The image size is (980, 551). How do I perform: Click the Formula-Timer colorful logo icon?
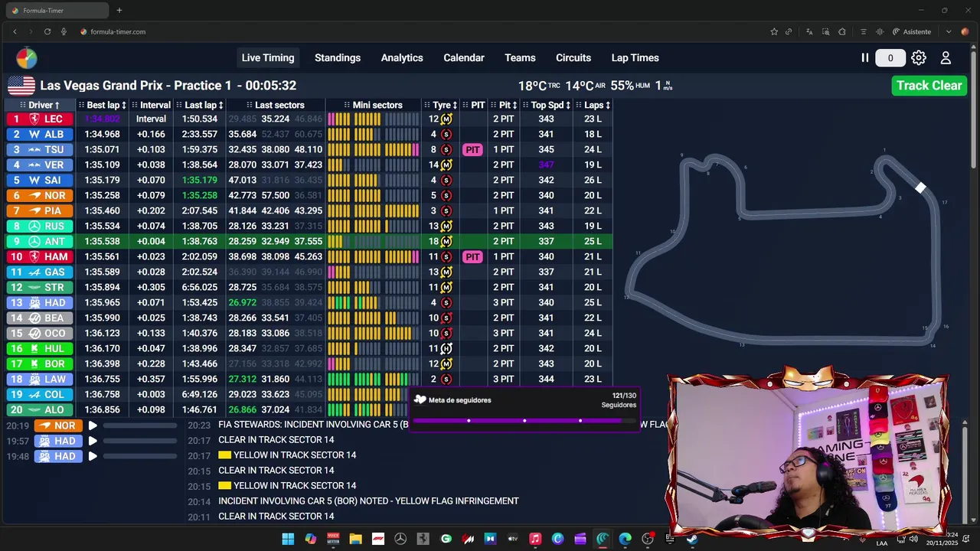[27, 58]
